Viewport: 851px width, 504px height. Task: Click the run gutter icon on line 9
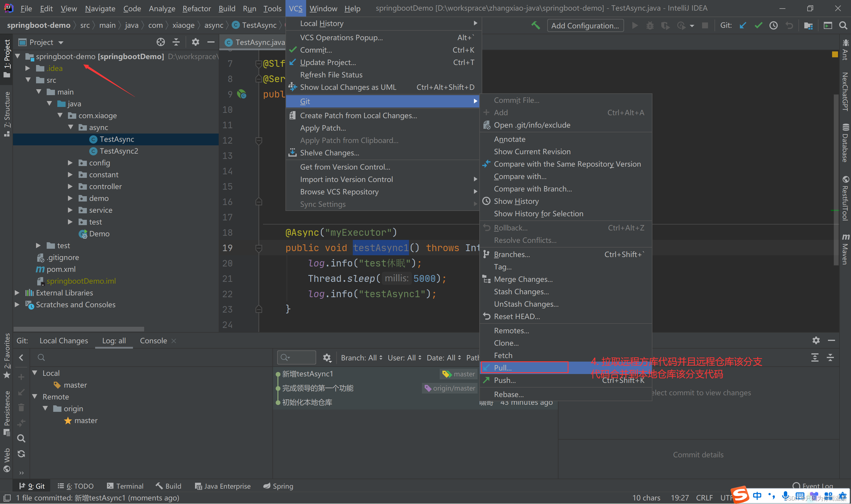pyautogui.click(x=241, y=94)
